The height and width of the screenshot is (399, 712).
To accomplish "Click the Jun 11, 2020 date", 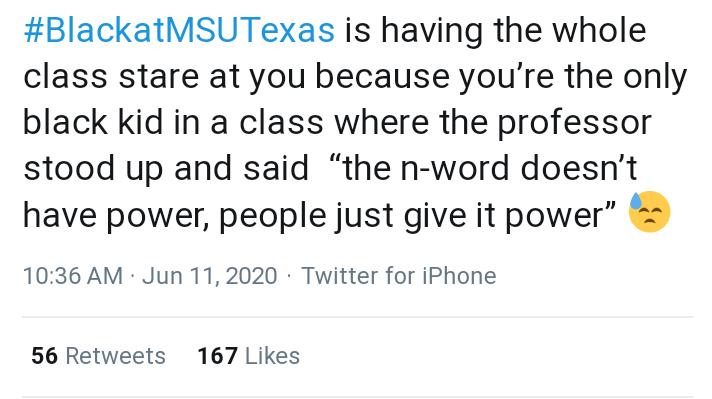I will (x=209, y=276).
